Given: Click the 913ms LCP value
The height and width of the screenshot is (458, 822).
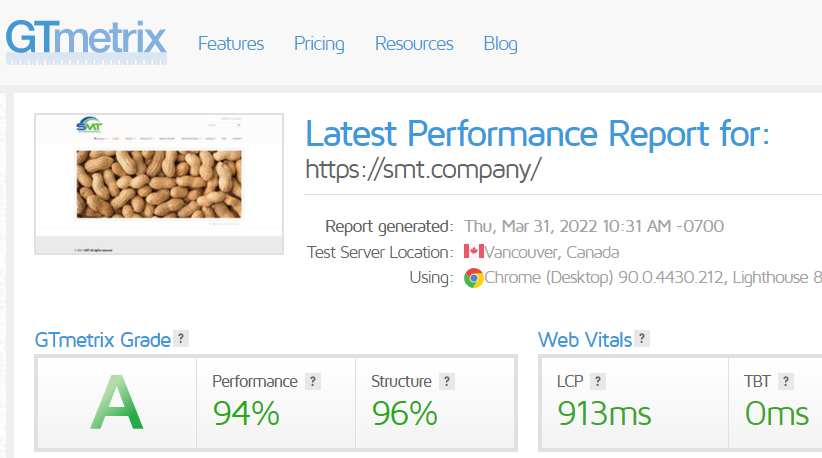Looking at the screenshot, I should coord(604,413).
